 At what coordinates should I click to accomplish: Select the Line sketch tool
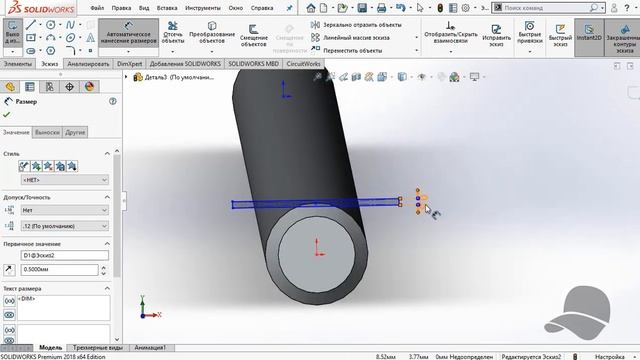click(x=31, y=25)
